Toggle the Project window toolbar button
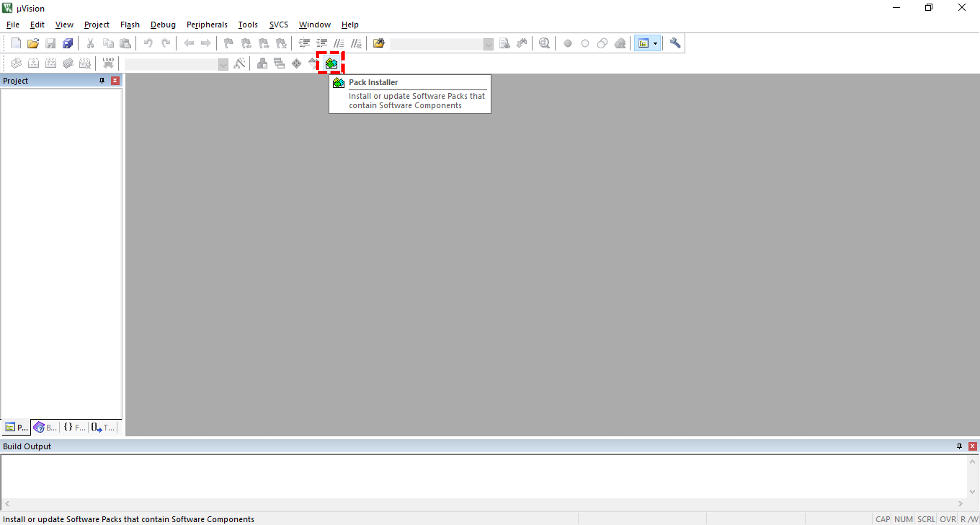Viewport: 980px width, 525px height. (643, 43)
